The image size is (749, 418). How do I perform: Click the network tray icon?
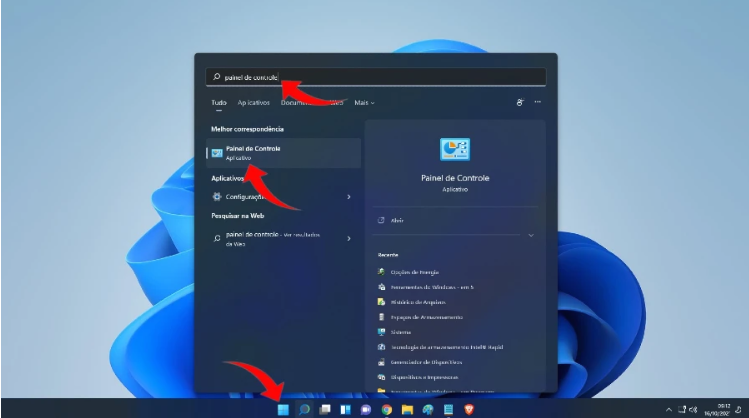(x=682, y=409)
